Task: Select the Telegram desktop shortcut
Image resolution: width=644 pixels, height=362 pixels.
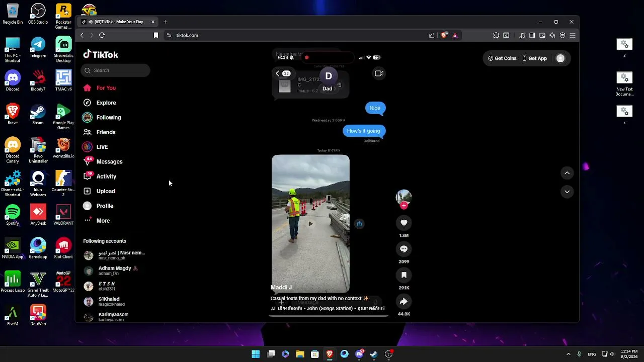Action: click(x=38, y=48)
